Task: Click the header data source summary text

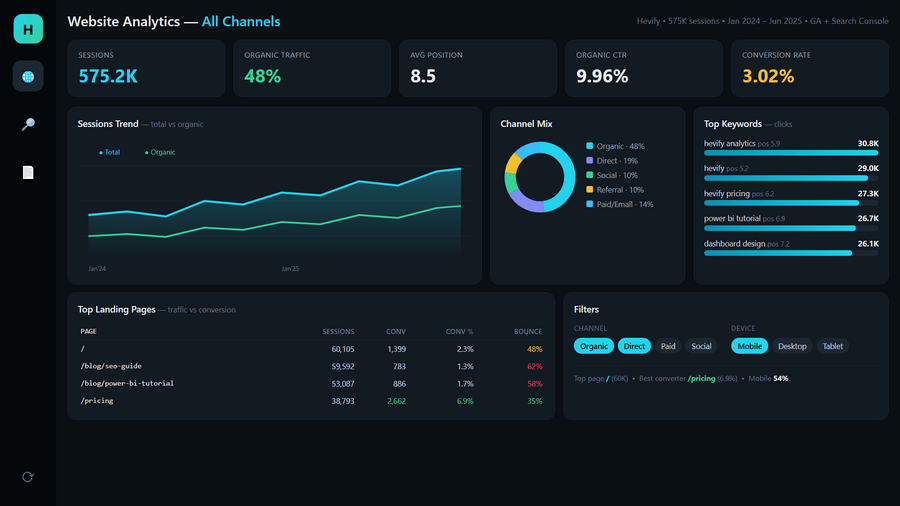Action: click(x=762, y=21)
